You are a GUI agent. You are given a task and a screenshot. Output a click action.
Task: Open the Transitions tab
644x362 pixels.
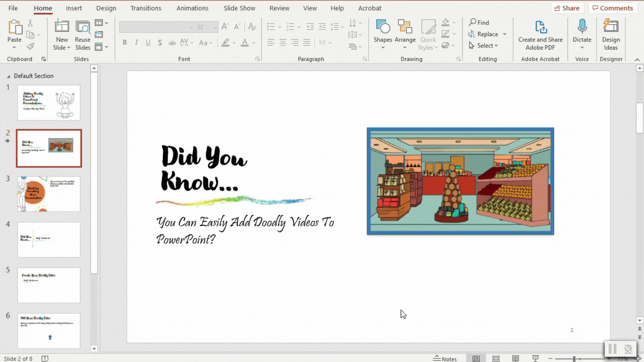146,8
